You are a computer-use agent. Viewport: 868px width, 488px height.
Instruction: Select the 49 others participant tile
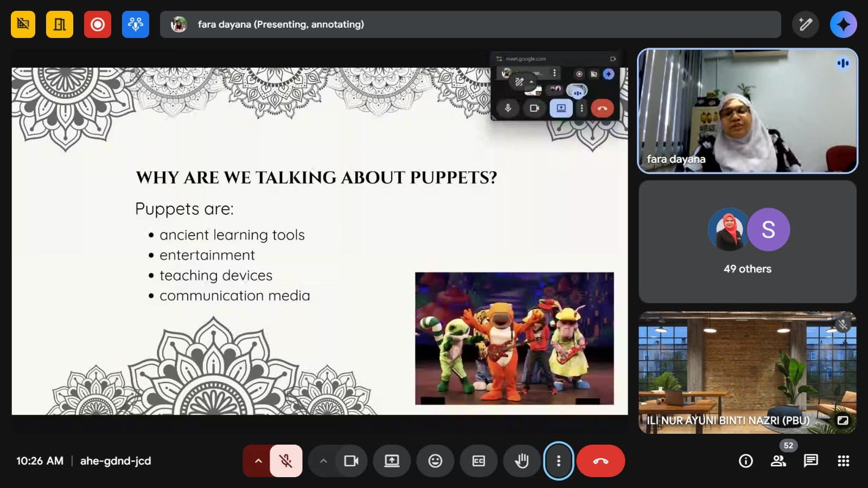(748, 242)
